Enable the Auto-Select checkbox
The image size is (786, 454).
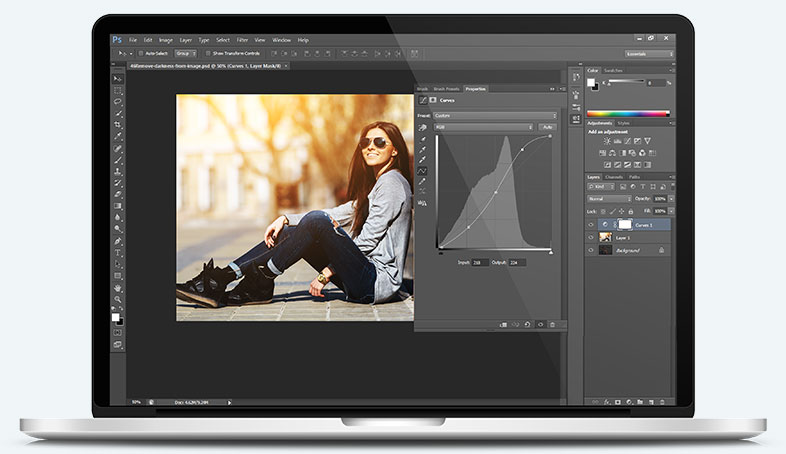pos(141,53)
